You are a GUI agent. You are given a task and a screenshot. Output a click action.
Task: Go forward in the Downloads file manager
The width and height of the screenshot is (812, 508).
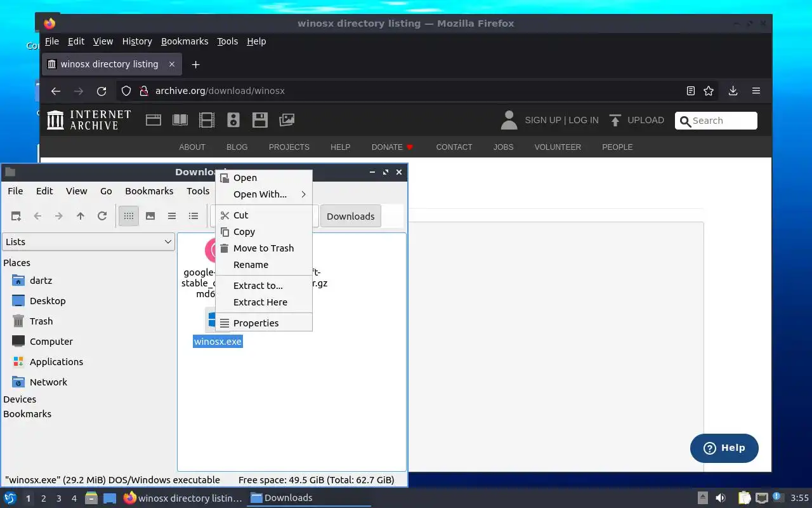(x=59, y=216)
